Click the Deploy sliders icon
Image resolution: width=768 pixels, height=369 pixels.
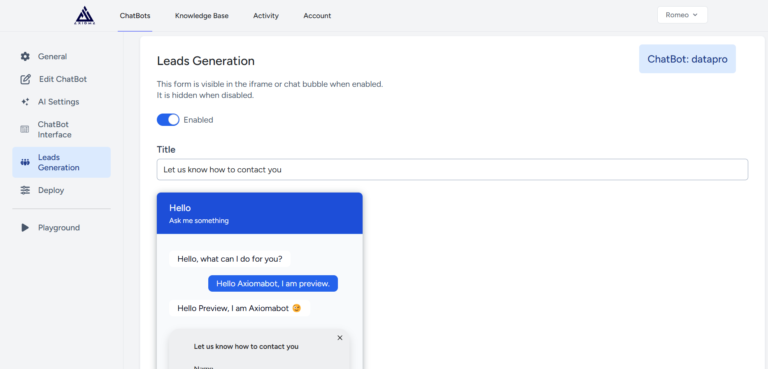(25, 190)
